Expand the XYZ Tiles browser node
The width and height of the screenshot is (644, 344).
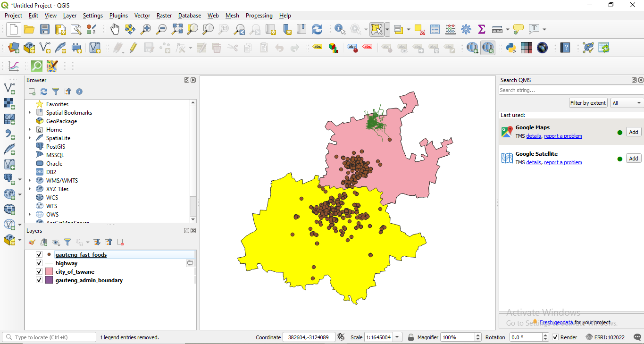pos(30,189)
